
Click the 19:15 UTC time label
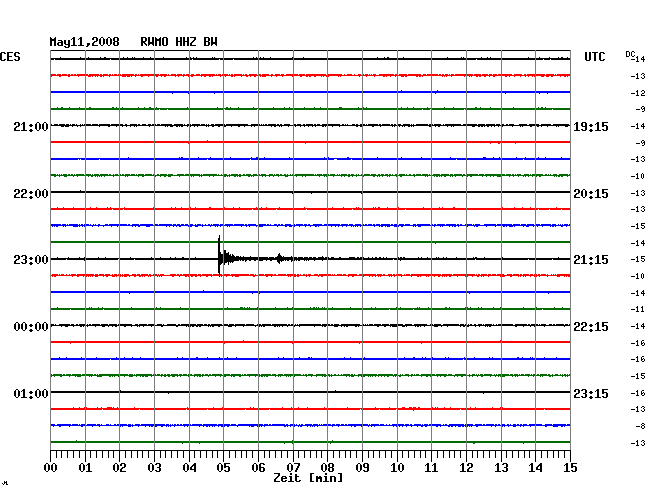click(x=591, y=126)
